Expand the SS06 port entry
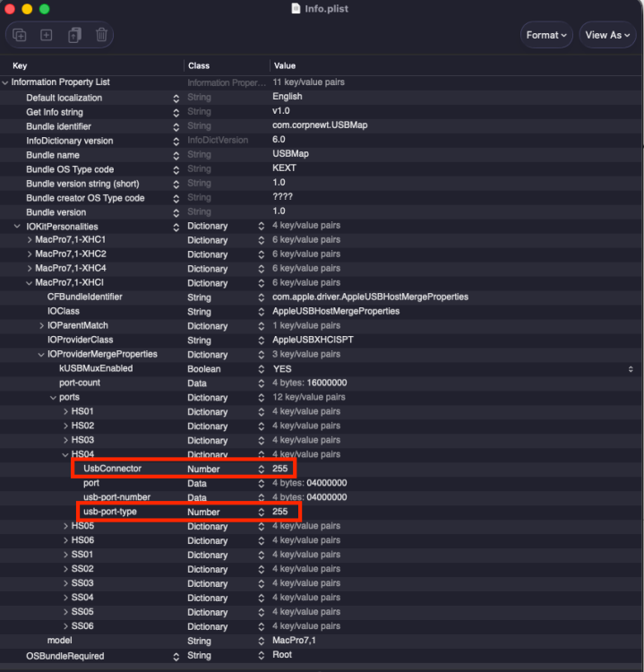Image resolution: width=644 pixels, height=672 pixels. 65,626
